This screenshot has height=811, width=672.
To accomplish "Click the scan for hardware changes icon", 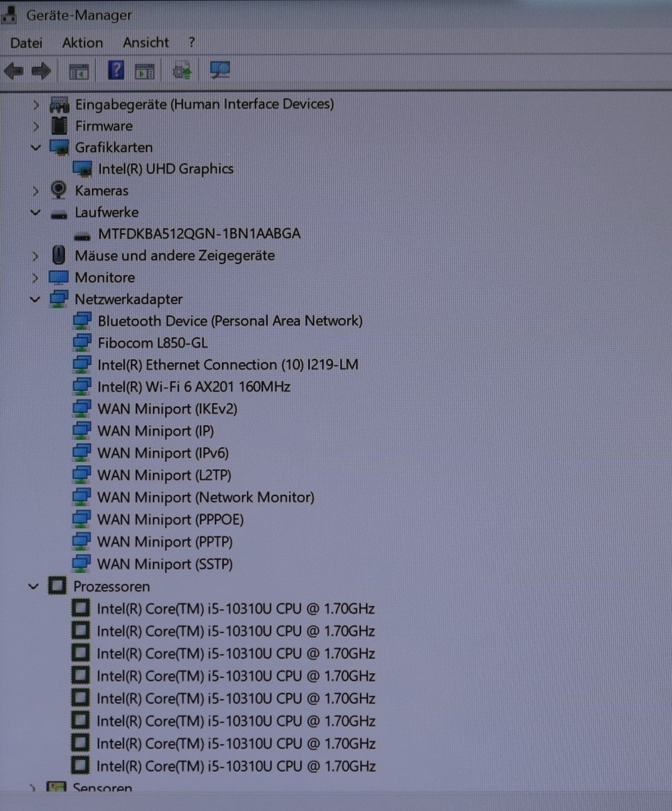I will pyautogui.click(x=220, y=71).
